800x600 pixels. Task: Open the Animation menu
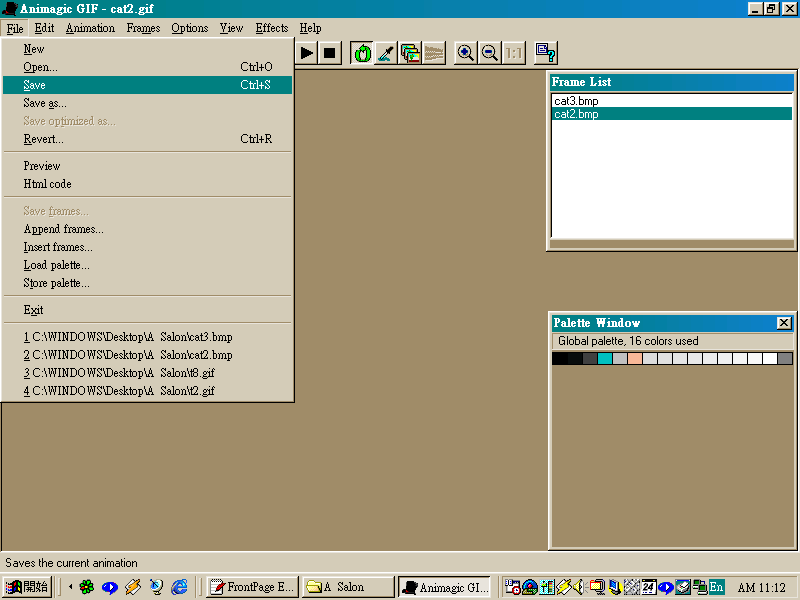coord(90,28)
